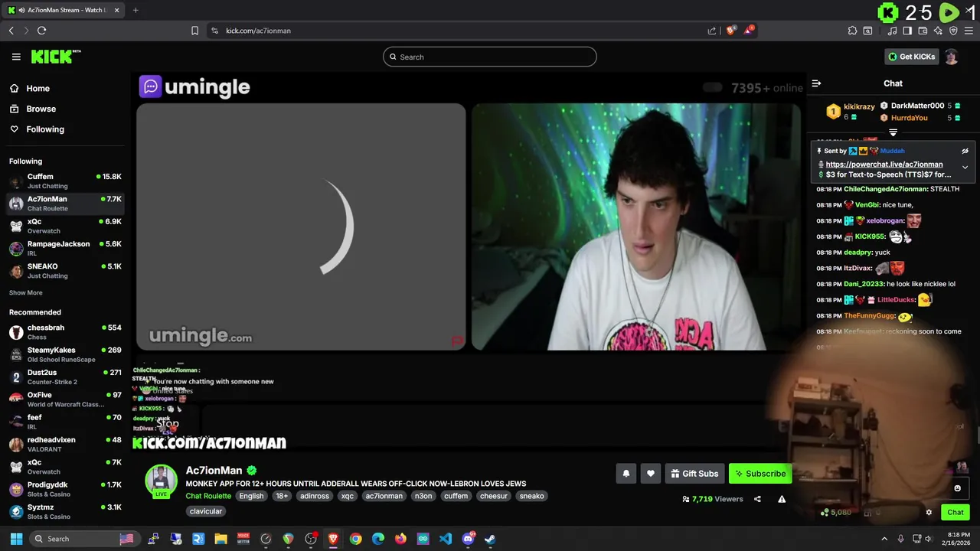Click HurrdaYou in the leaderboard
The image size is (980, 551).
tap(909, 118)
